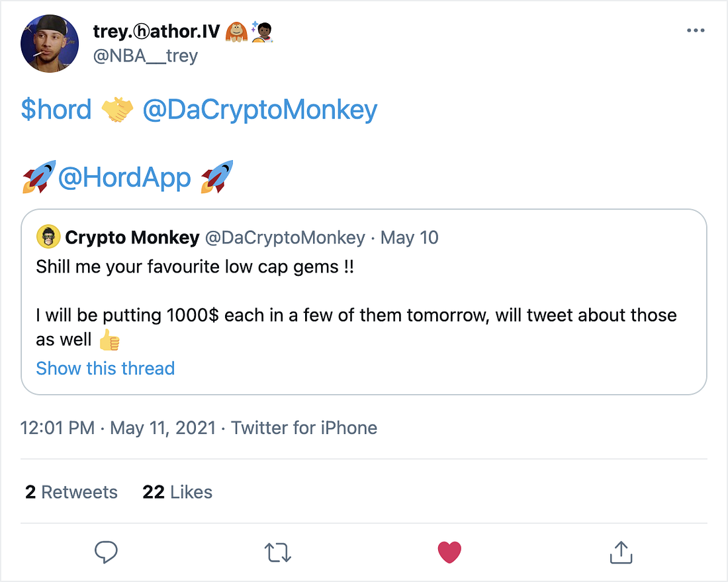Click the trey.hathor.IV display name
Screen dimensions: 728x582
(x=156, y=32)
